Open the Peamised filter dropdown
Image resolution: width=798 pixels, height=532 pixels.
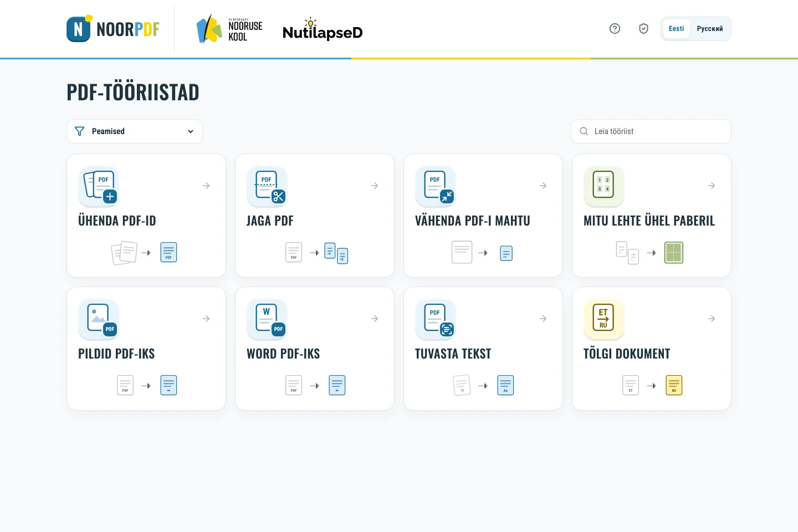pyautogui.click(x=135, y=131)
